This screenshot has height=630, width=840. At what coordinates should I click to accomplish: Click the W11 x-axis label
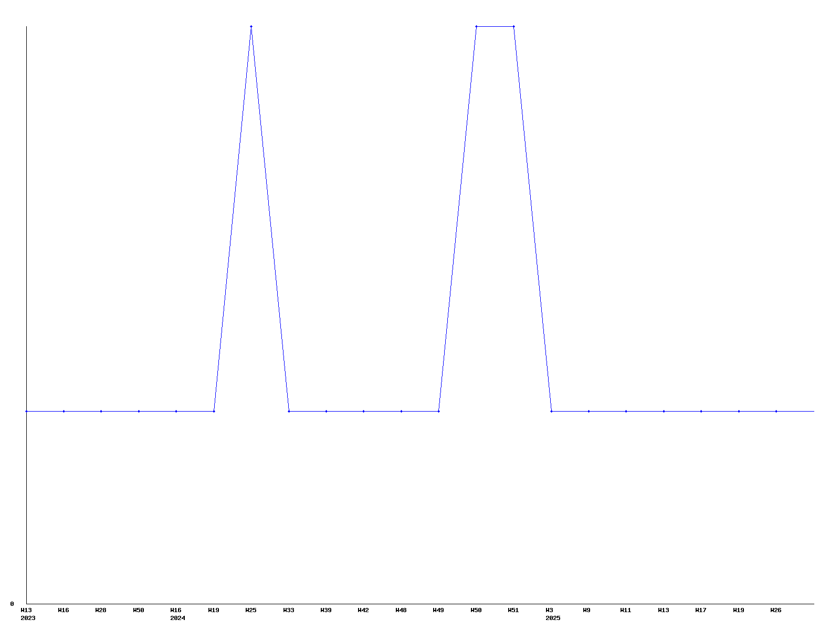tap(626, 610)
